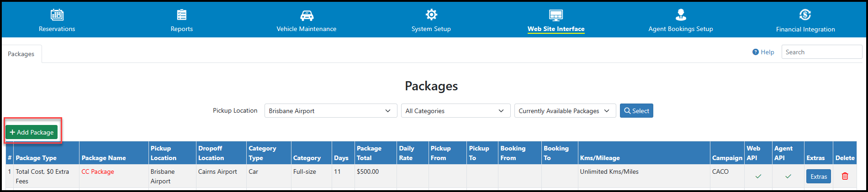Open Reservations calendar icon
Image resolution: width=868 pixels, height=192 pixels.
[x=57, y=15]
